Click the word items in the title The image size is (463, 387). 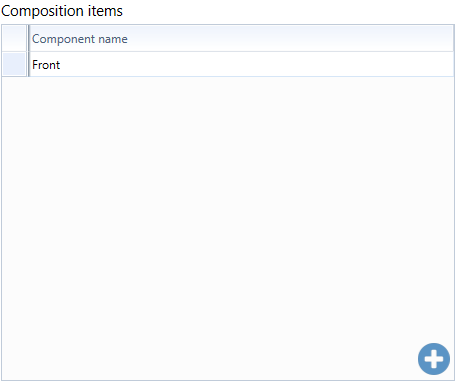pos(105,11)
